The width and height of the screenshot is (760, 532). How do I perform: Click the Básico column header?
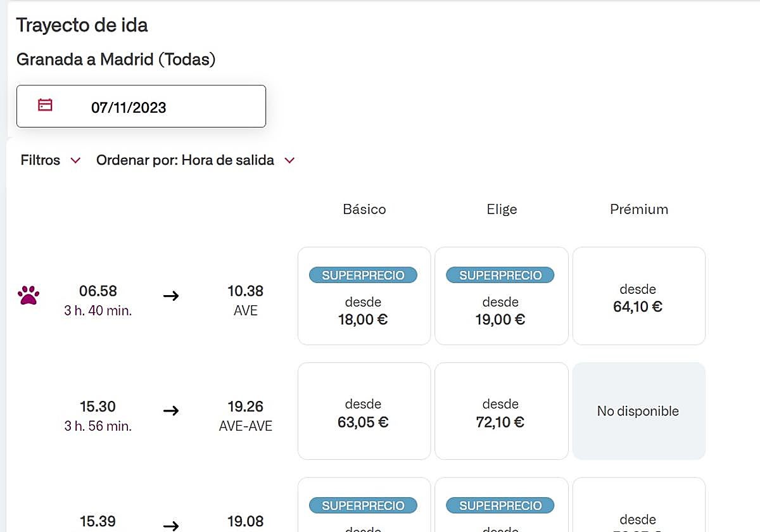(x=364, y=209)
